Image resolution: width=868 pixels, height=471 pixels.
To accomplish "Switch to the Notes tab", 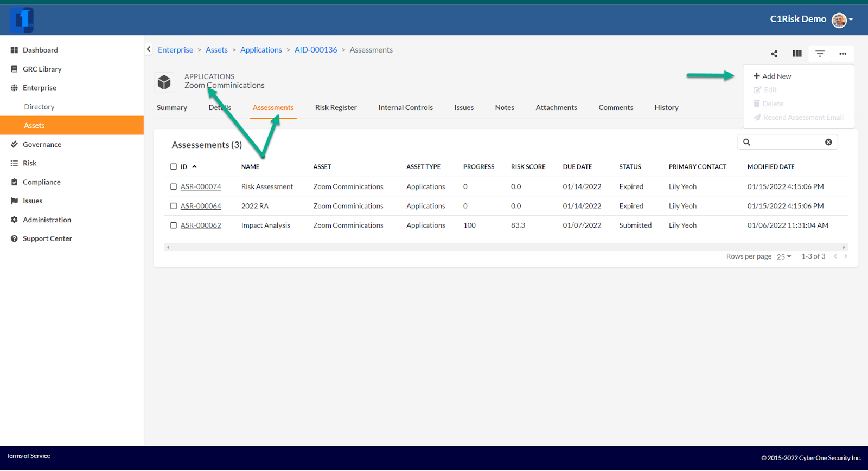I will click(505, 108).
